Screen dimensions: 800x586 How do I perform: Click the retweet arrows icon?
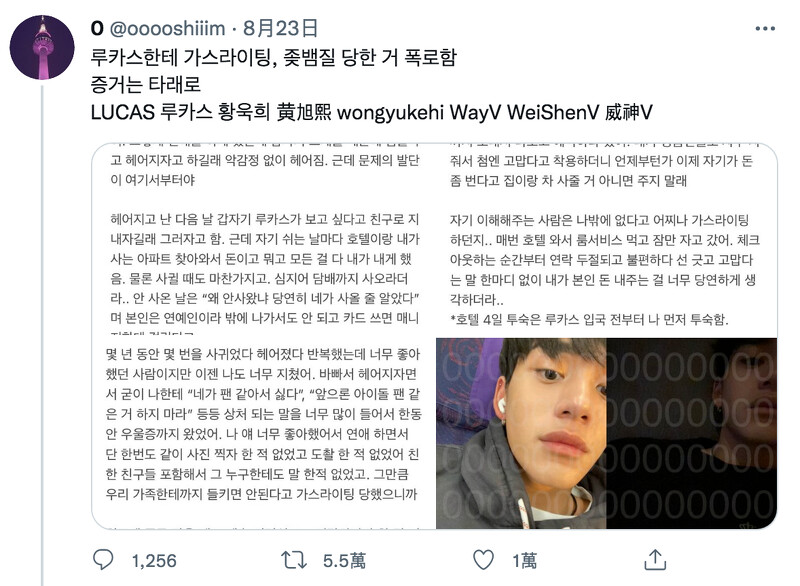294,560
